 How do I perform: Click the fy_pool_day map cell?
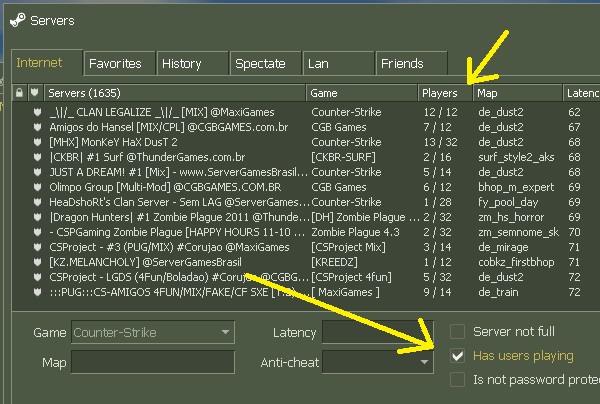click(x=508, y=202)
